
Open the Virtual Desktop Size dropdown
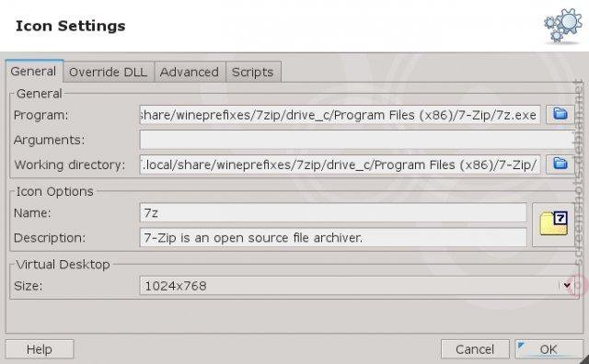(x=357, y=286)
